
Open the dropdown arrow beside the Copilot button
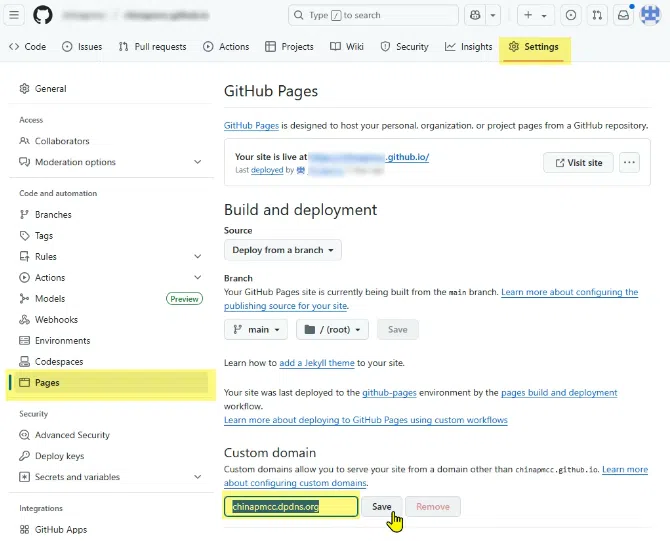click(x=493, y=15)
